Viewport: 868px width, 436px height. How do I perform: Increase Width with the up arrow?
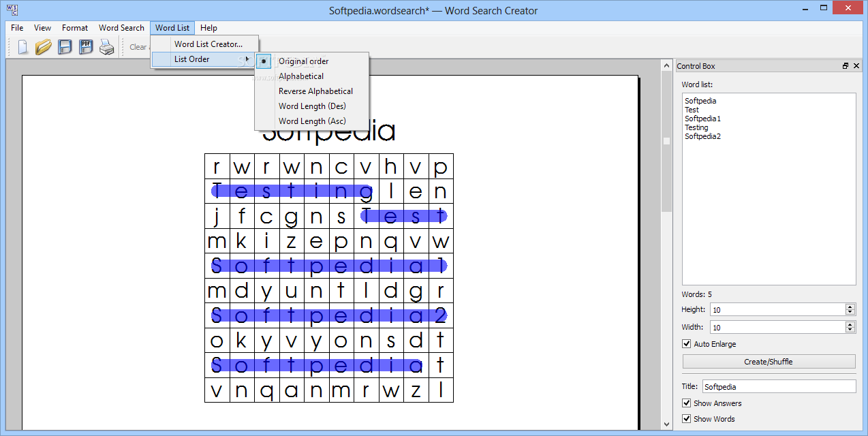[x=850, y=324]
